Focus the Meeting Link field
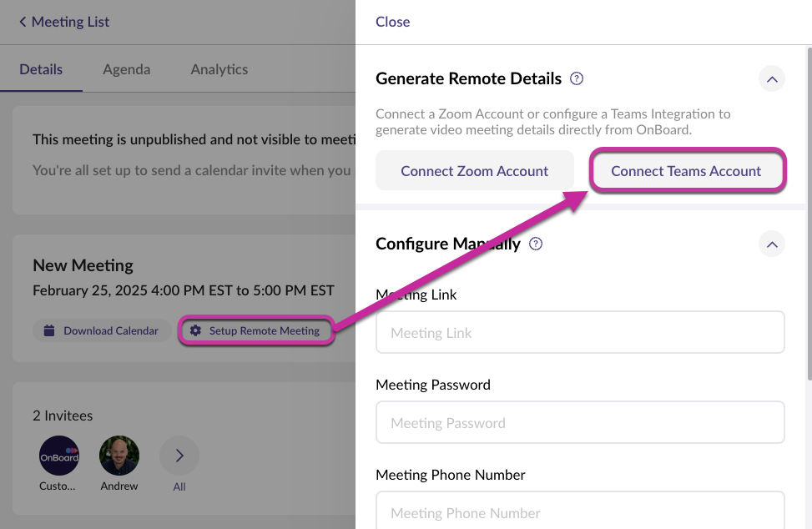This screenshot has width=812, height=529. coord(580,332)
